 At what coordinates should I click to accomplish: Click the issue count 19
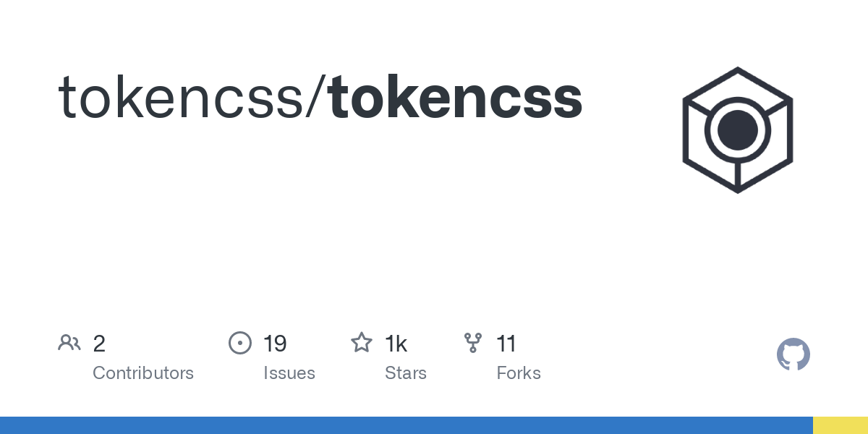click(x=275, y=344)
